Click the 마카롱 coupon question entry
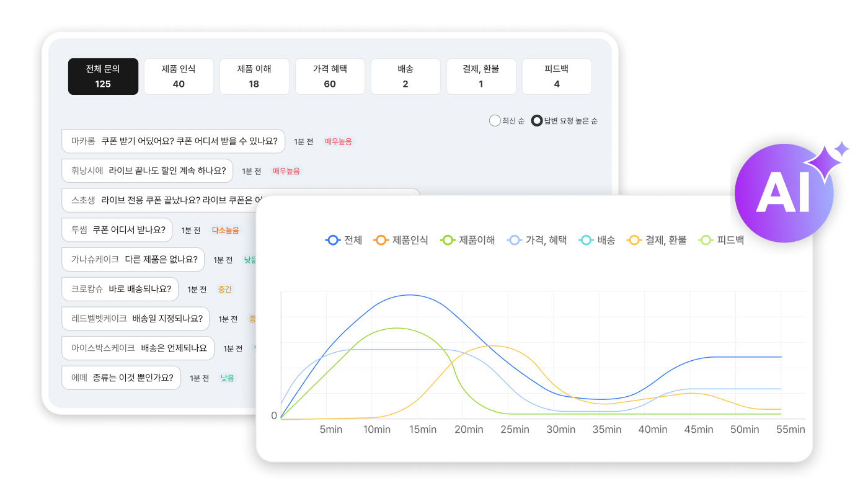The image size is (868, 496). [x=173, y=141]
